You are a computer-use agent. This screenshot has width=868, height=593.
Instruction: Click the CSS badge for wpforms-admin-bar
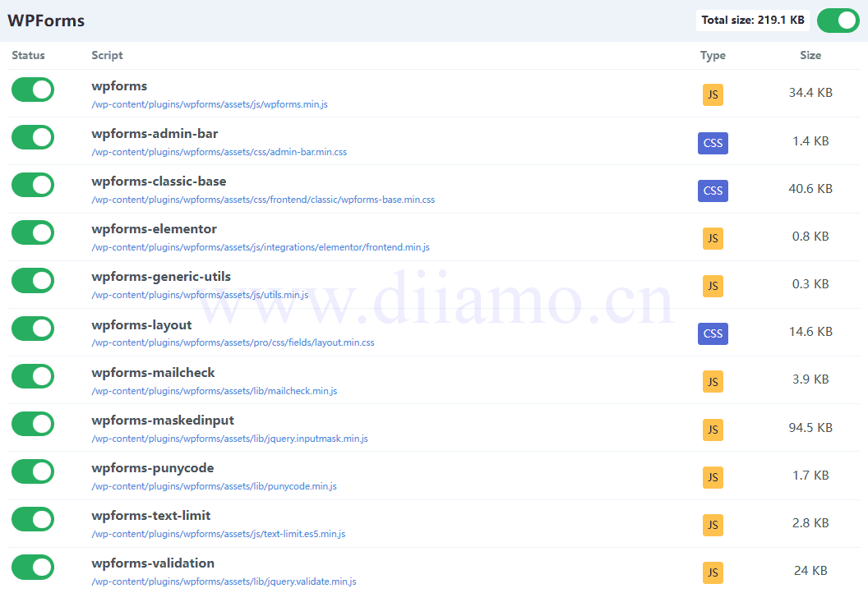[x=713, y=143]
